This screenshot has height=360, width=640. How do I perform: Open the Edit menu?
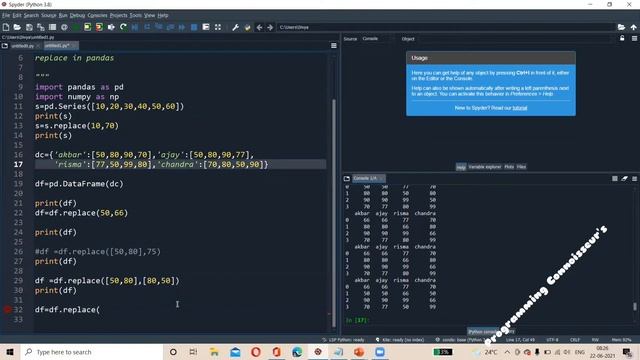click(x=17, y=15)
